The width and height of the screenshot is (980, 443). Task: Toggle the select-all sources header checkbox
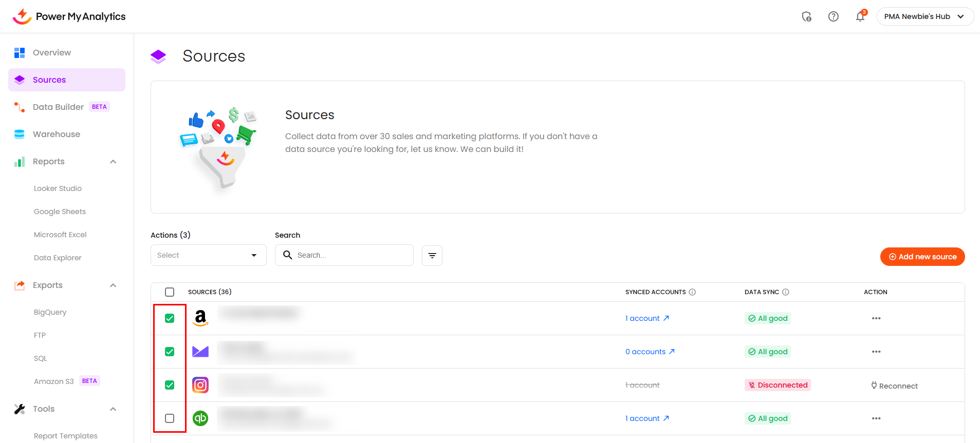coord(170,292)
